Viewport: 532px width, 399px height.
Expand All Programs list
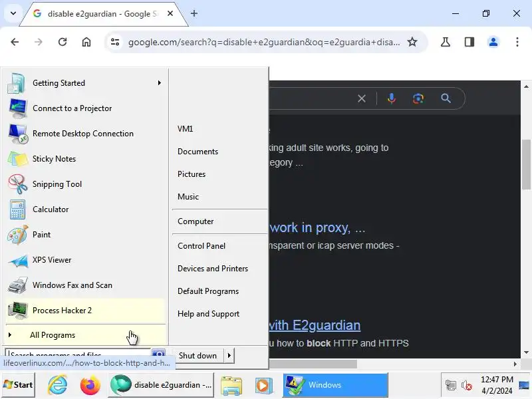(x=85, y=335)
